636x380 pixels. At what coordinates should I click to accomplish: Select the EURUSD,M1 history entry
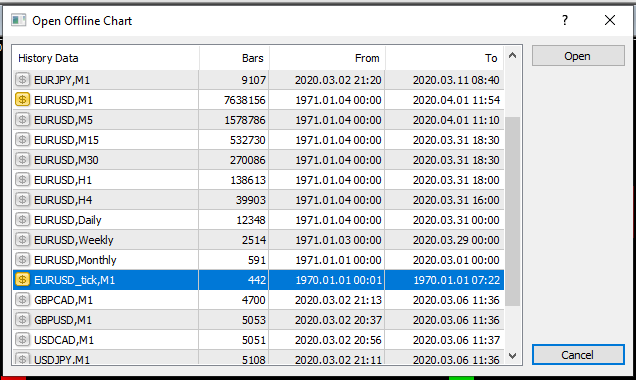click(x=258, y=100)
